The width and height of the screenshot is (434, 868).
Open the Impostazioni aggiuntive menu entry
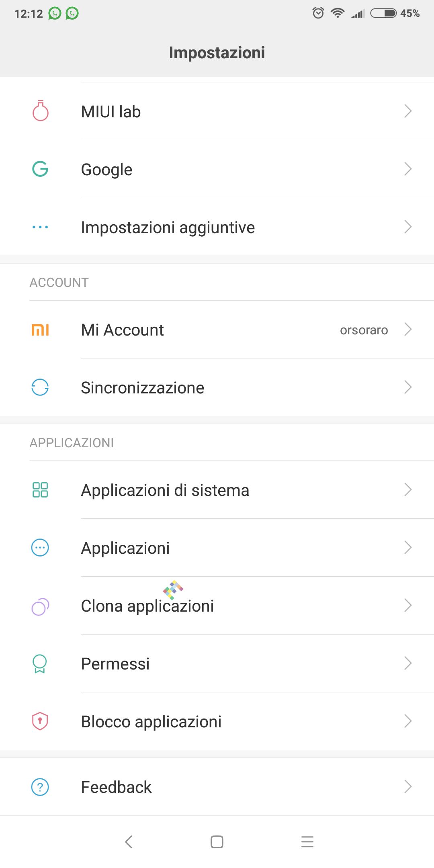pos(168,227)
